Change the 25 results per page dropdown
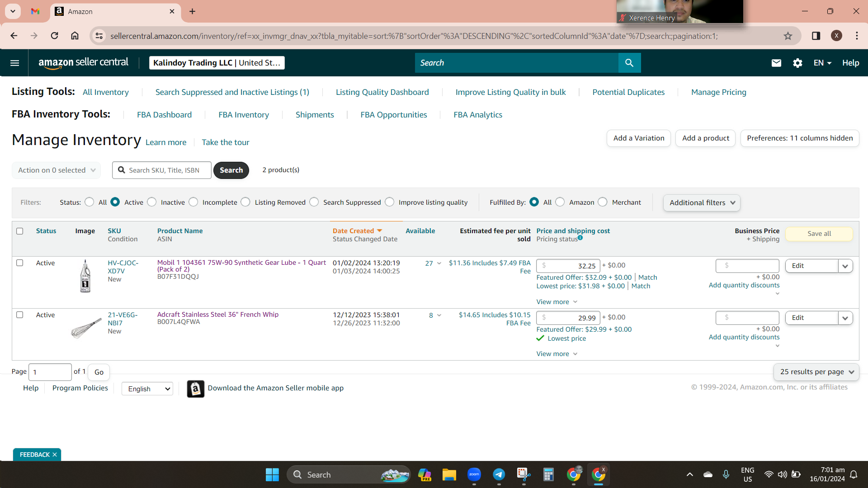The width and height of the screenshot is (868, 488). (816, 372)
